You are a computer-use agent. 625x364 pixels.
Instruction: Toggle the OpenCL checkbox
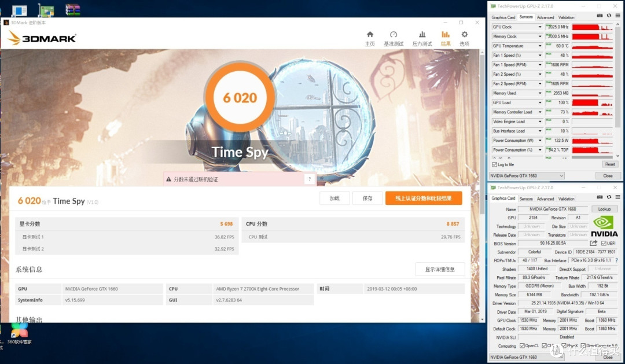click(522, 345)
